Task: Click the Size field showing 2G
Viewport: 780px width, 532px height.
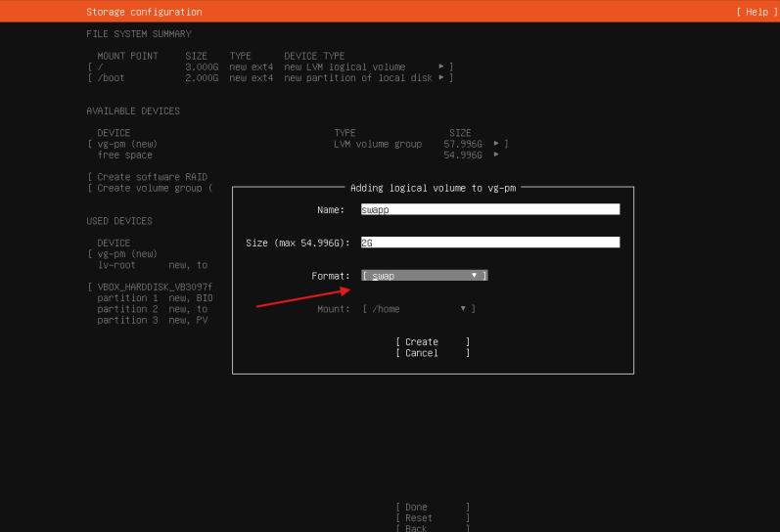Action: point(489,243)
